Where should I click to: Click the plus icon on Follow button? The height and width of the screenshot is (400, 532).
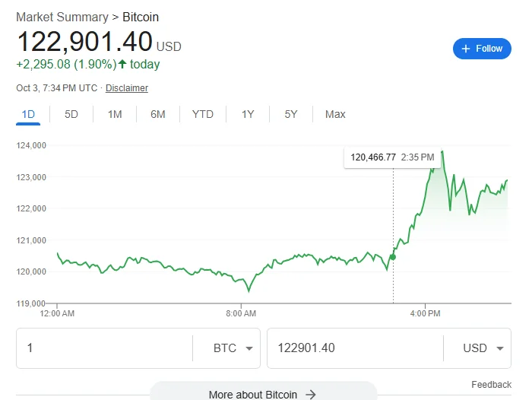click(x=465, y=49)
